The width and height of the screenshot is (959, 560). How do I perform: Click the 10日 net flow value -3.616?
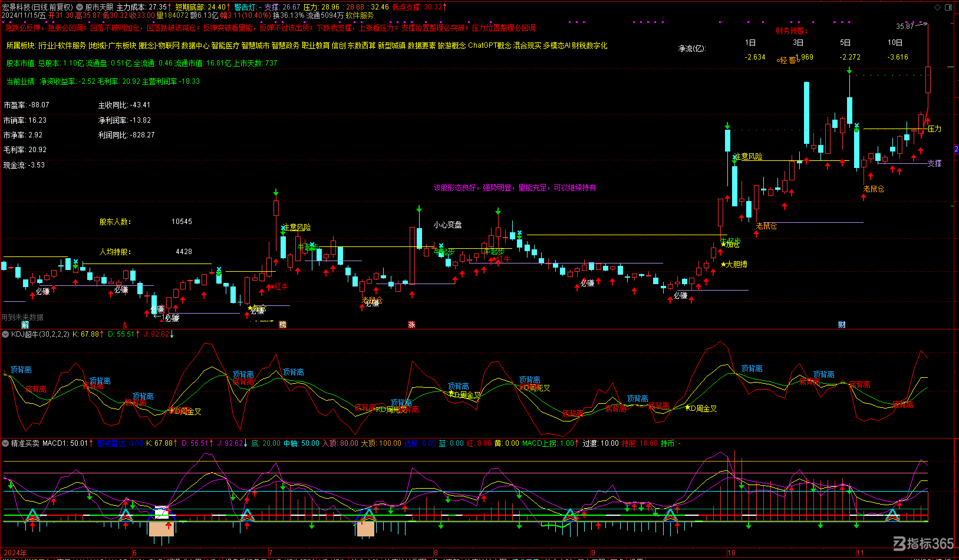898,57
